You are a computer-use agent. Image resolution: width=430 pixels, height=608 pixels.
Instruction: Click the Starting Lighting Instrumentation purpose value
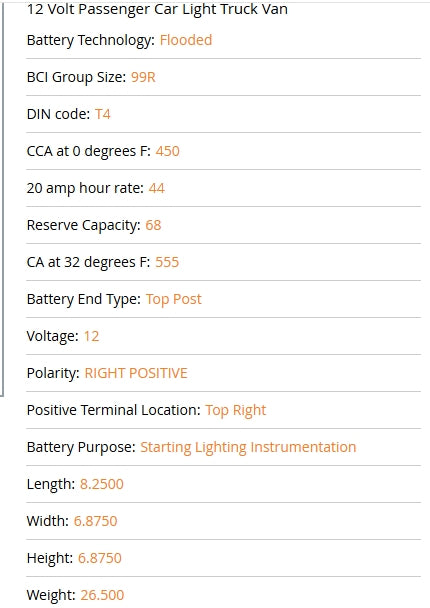tap(248, 447)
